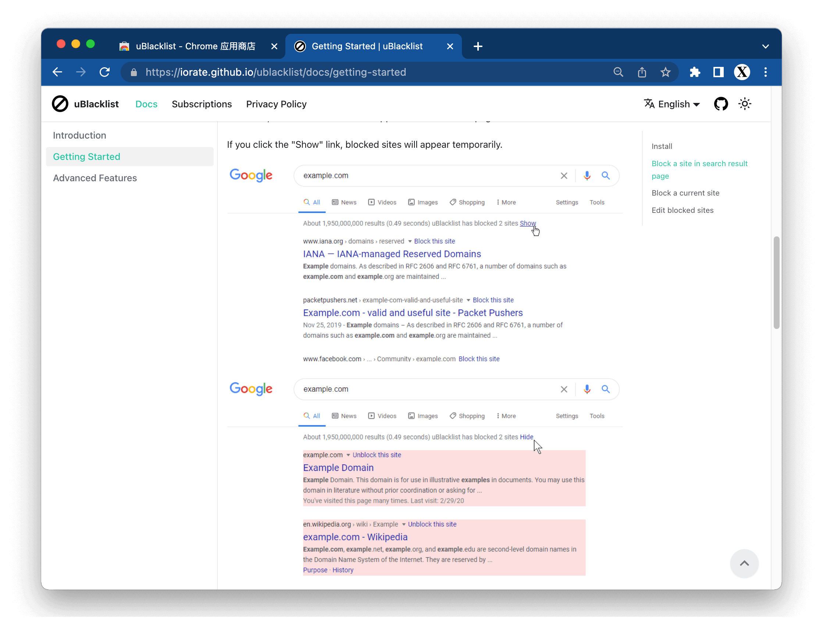Reload the page with the refresh icon

105,72
